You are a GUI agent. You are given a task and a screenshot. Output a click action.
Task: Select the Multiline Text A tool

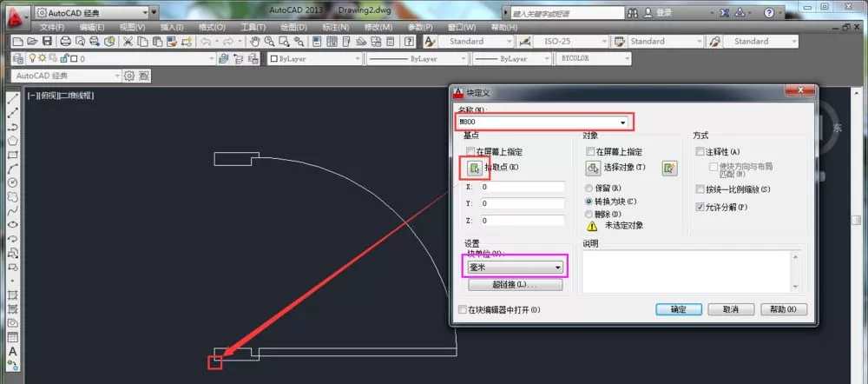(x=13, y=351)
